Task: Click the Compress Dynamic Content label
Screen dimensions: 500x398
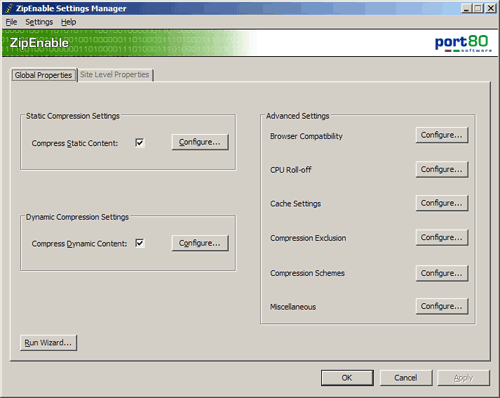Action: (x=79, y=244)
